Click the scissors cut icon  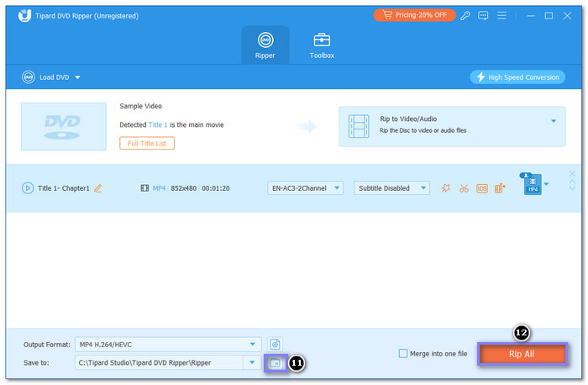point(464,188)
